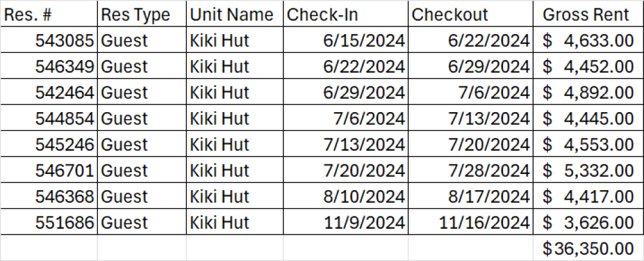
Task: Click Kiki Hut cell for reservation 546701
Action: coord(234,169)
